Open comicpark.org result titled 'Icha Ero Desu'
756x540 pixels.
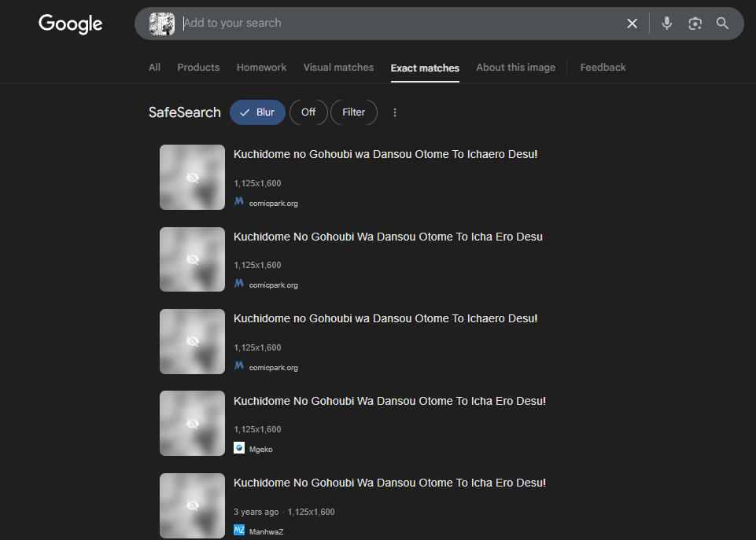tap(388, 237)
